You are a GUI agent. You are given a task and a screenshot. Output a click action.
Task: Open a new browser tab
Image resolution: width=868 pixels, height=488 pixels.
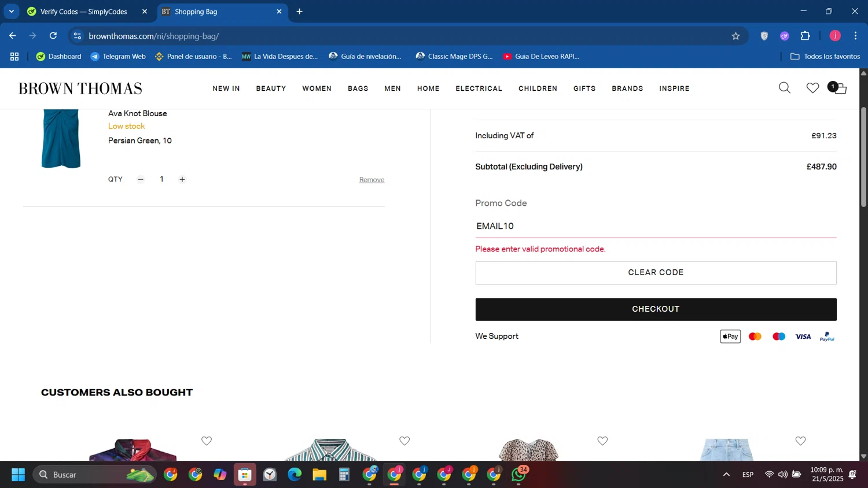[299, 12]
